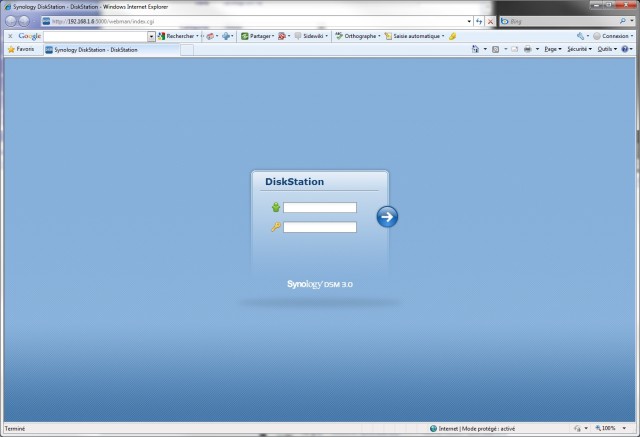Click the Internet Explorer title bar icon
This screenshot has height=437, width=640.
[7, 7]
